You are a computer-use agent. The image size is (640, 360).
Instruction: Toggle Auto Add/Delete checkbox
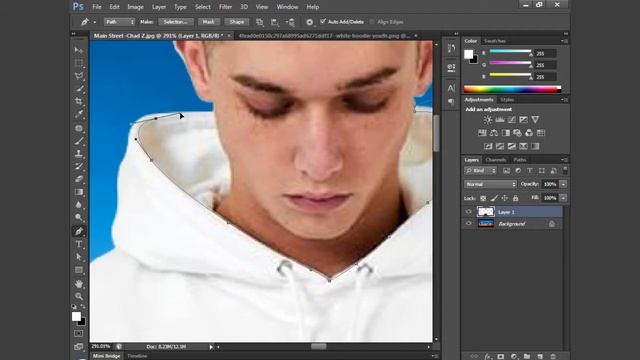pos(323,22)
